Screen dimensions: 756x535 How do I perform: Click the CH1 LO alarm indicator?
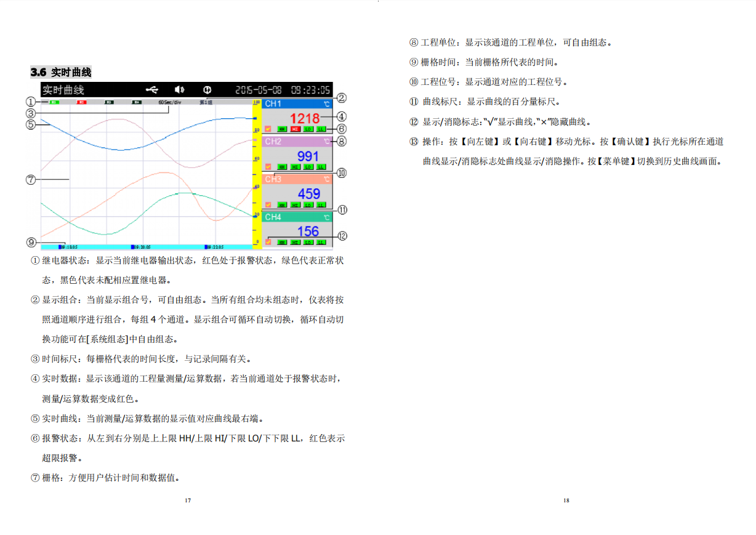point(308,129)
